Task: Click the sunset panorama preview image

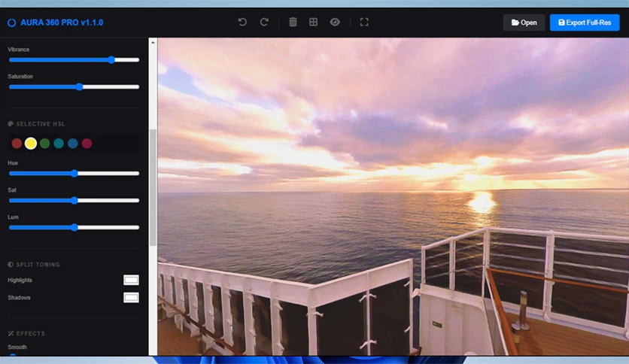Action: [393, 196]
